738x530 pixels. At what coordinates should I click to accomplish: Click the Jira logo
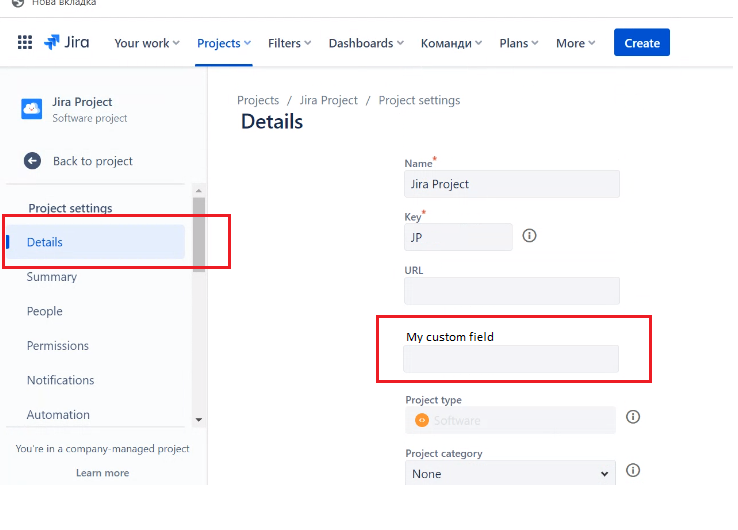(66, 42)
